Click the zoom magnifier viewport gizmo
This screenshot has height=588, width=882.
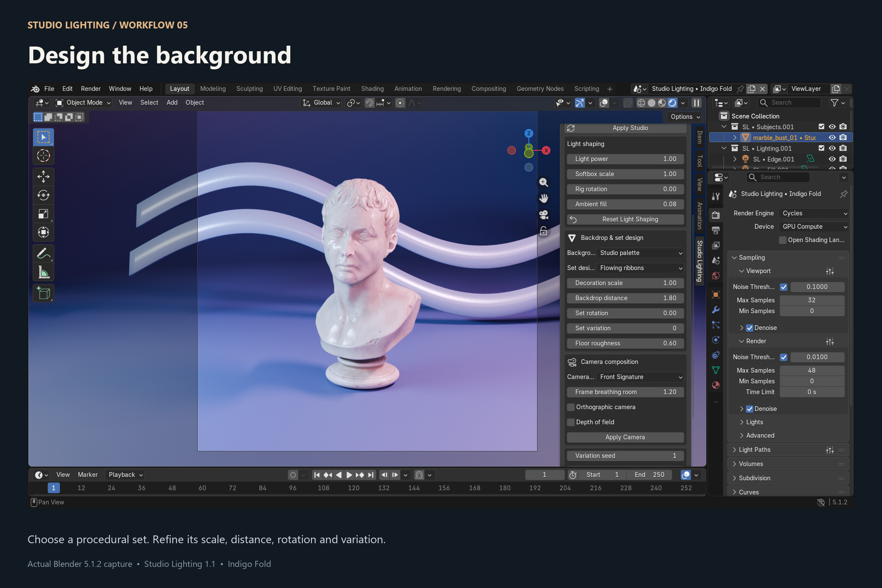(x=544, y=182)
